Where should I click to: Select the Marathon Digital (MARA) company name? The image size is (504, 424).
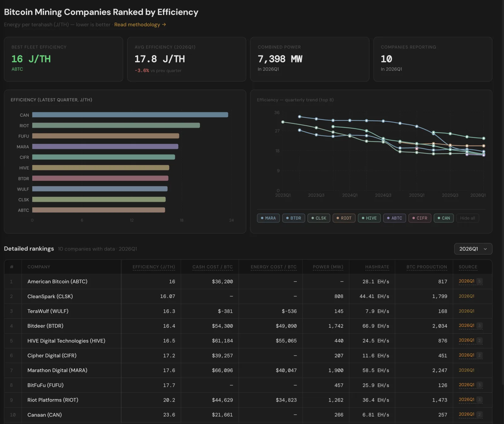[x=57, y=370]
